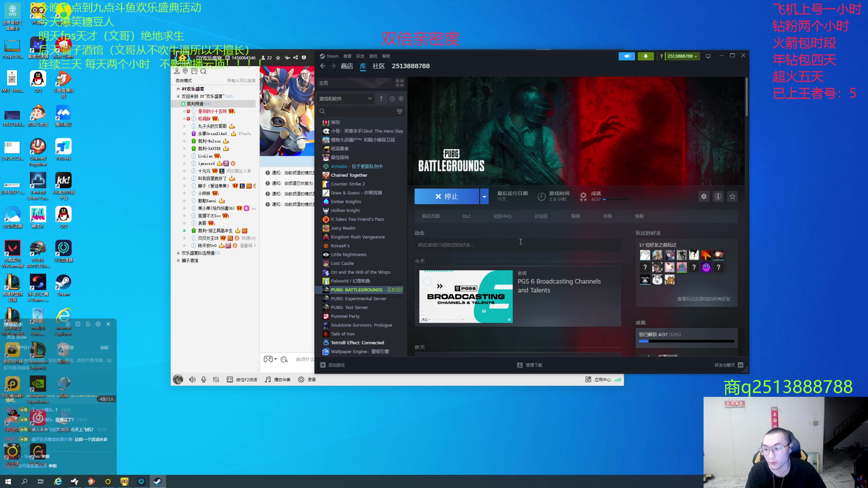868x488 pixels.
Task: Open ToDesk desktop icon
Action: (63, 150)
